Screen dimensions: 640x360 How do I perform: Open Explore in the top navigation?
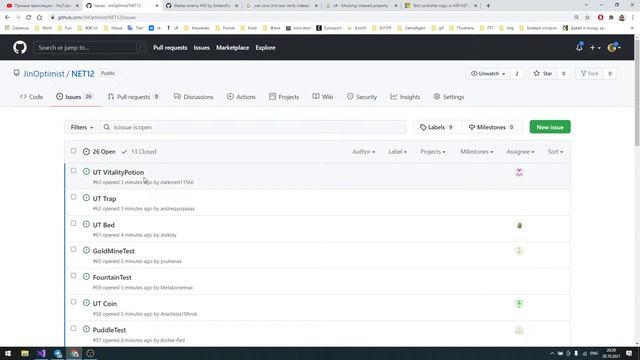[x=265, y=48]
